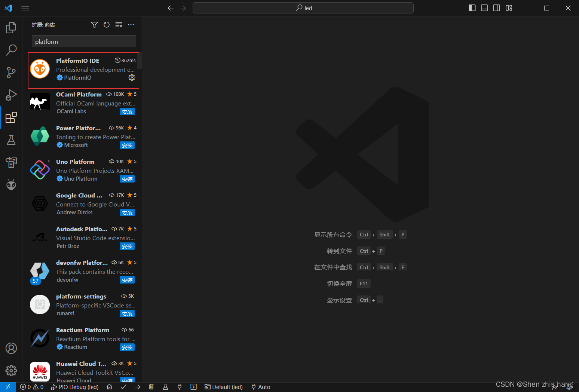Image resolution: width=579 pixels, height=392 pixels.
Task: Install Reactium Platform extension
Action: tap(127, 347)
